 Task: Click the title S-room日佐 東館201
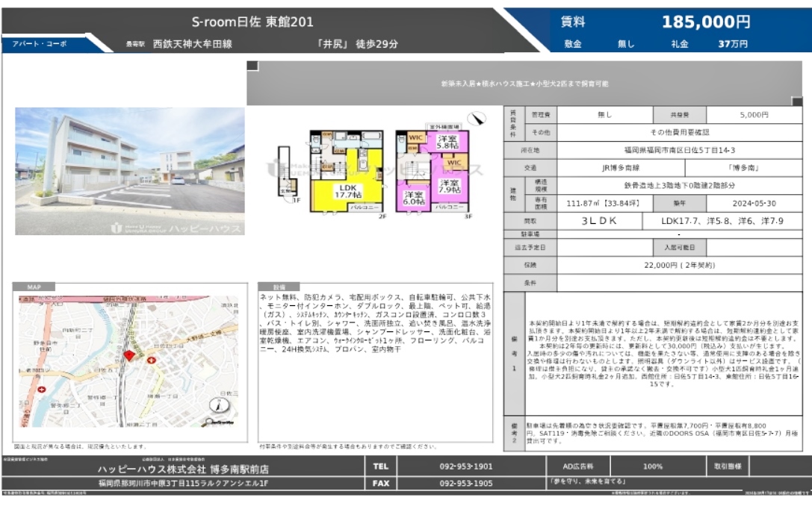pyautogui.click(x=252, y=22)
